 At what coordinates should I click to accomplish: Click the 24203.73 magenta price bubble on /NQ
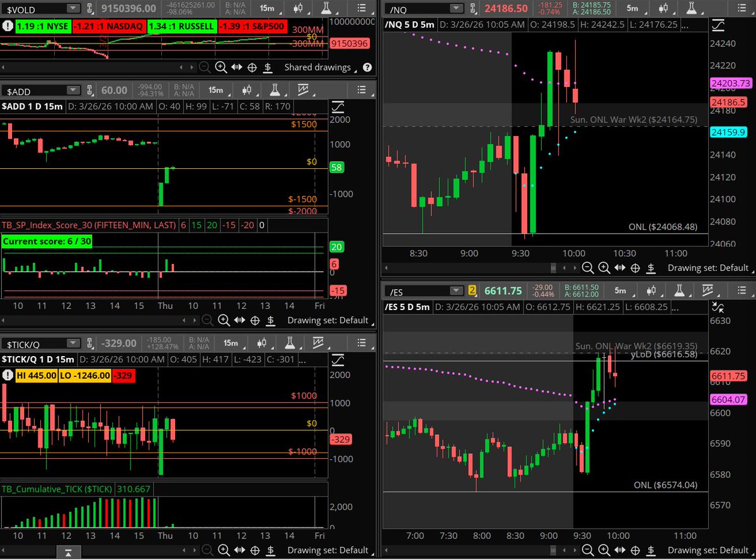[731, 83]
